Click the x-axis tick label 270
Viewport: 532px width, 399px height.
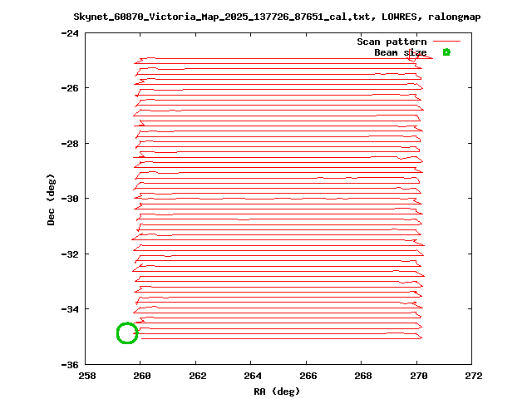point(419,376)
